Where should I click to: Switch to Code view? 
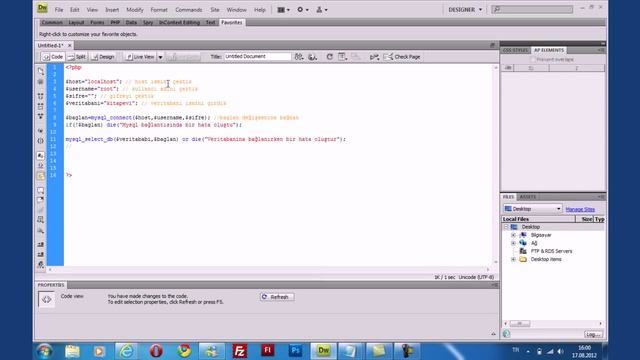tap(53, 57)
